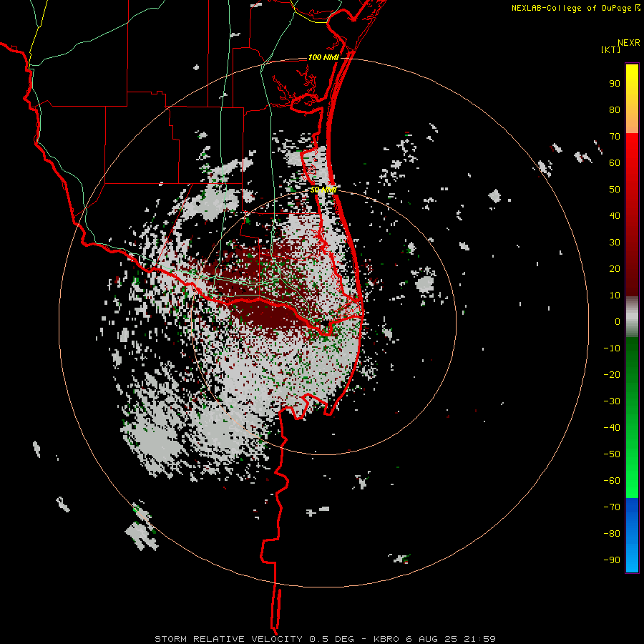The image size is (644, 644).
Task: Click the [KT] units label above the color scale
Action: click(611, 49)
